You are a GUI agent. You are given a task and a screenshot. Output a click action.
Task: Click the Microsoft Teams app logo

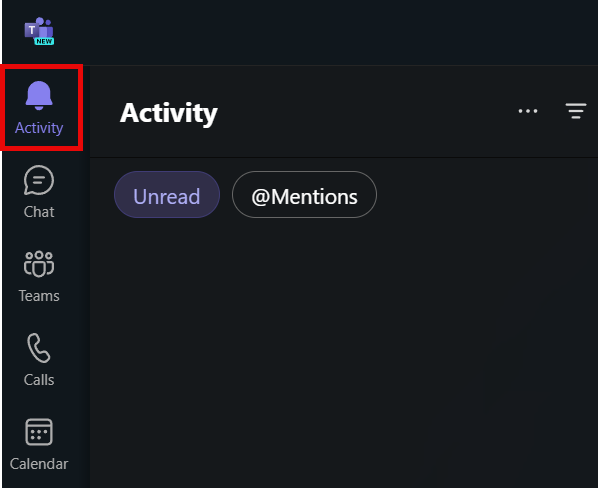39,31
